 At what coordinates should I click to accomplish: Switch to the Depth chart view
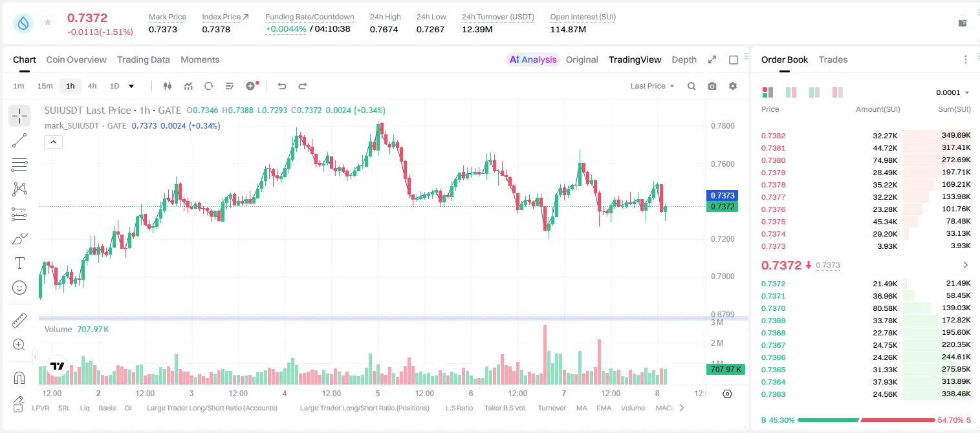(x=684, y=59)
